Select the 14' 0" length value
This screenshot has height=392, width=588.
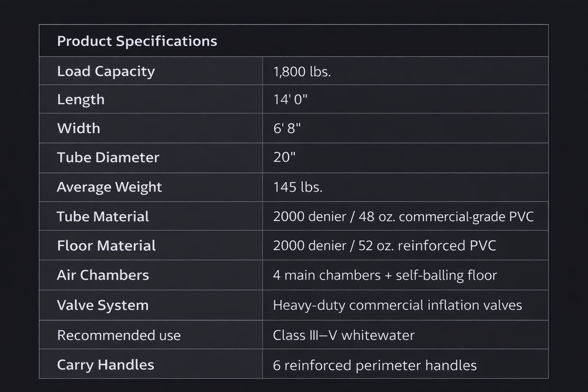tap(290, 100)
